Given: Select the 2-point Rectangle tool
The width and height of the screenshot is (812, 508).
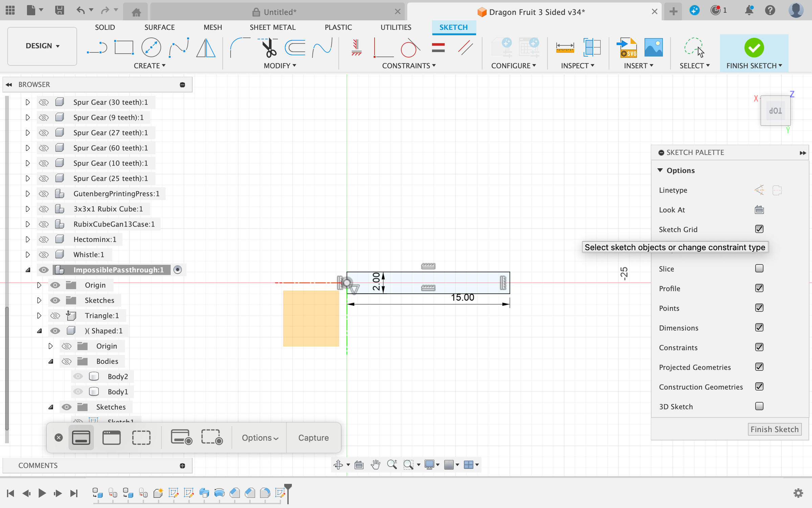Looking at the screenshot, I should (x=124, y=48).
